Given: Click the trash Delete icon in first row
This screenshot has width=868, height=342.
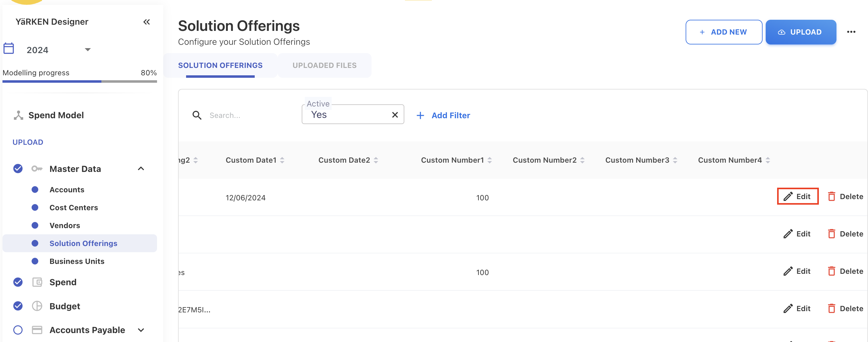Looking at the screenshot, I should (x=831, y=197).
